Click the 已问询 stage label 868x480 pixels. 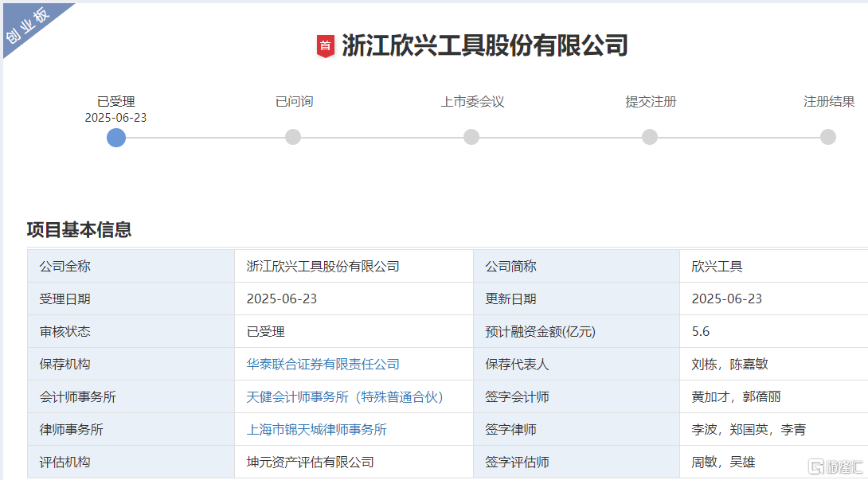coord(294,102)
